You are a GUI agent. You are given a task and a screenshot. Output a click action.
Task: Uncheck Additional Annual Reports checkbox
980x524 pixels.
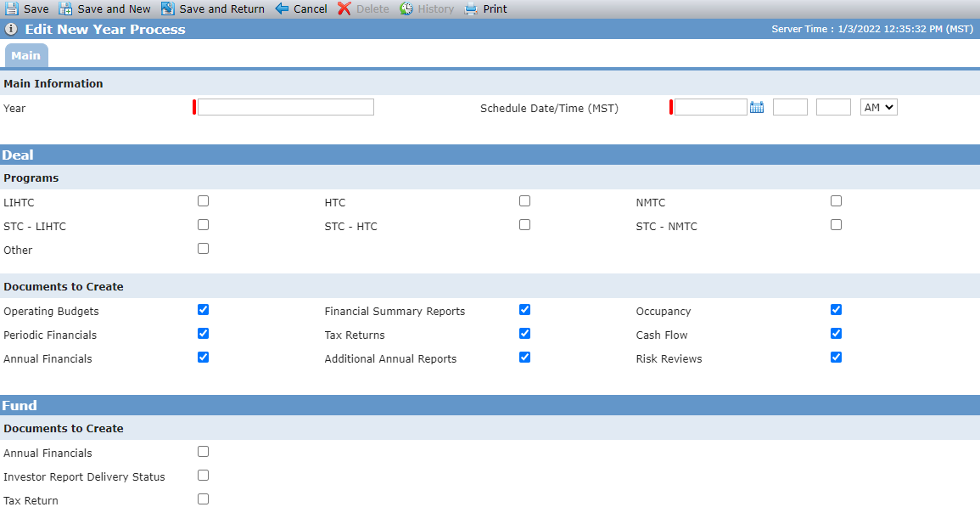coord(524,357)
